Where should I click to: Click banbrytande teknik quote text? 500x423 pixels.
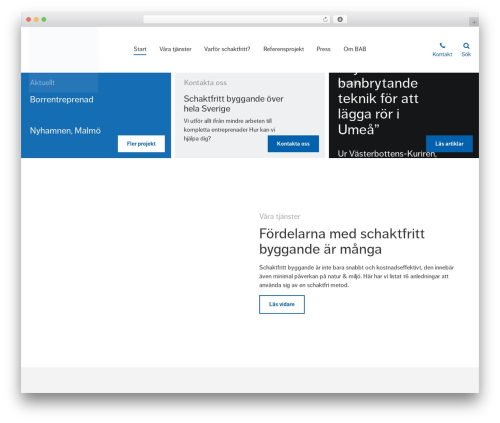[378, 106]
